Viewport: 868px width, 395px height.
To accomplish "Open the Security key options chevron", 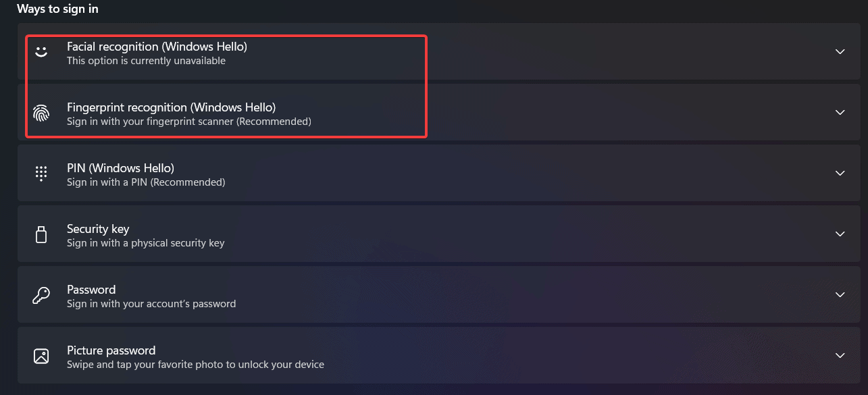I will pos(840,234).
